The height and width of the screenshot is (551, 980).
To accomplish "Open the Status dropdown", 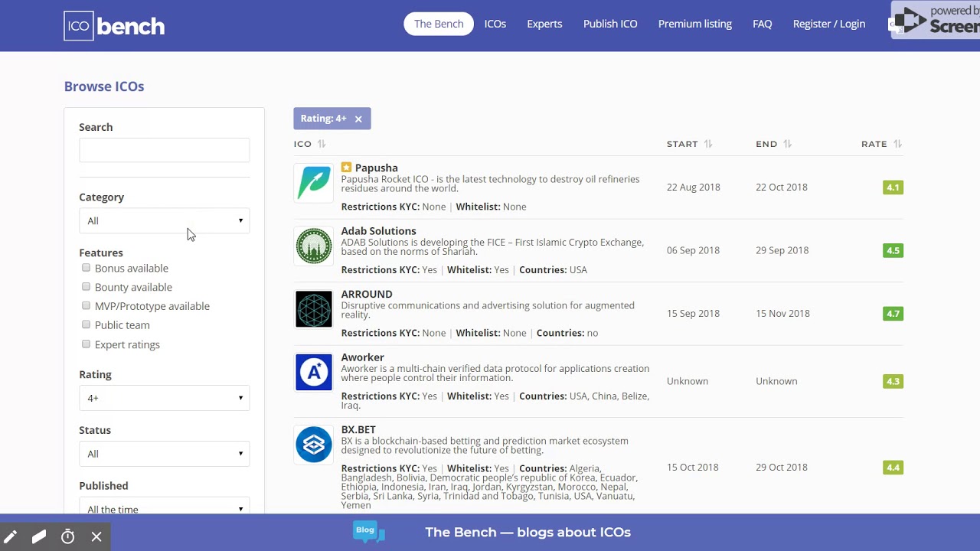I will click(x=165, y=454).
